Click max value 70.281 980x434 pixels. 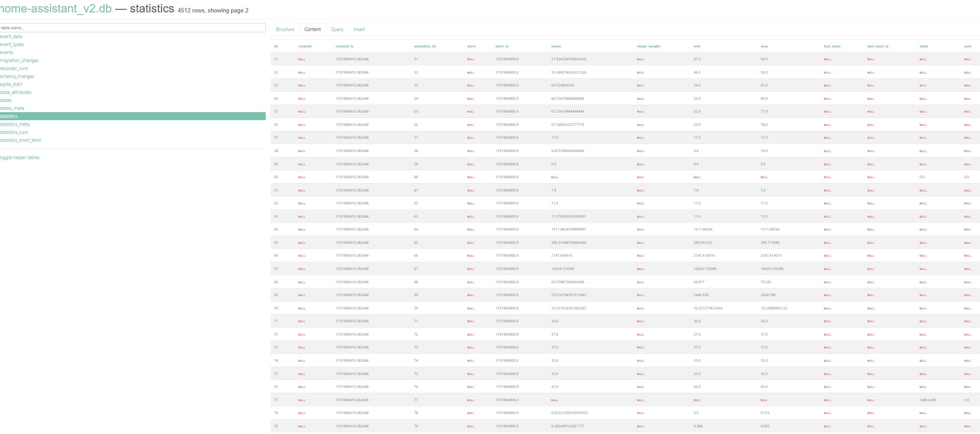click(766, 282)
